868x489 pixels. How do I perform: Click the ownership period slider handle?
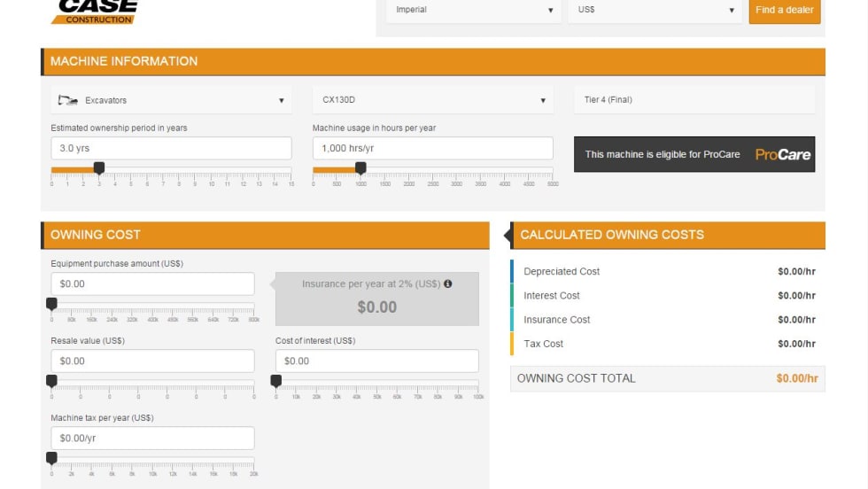pyautogui.click(x=99, y=167)
